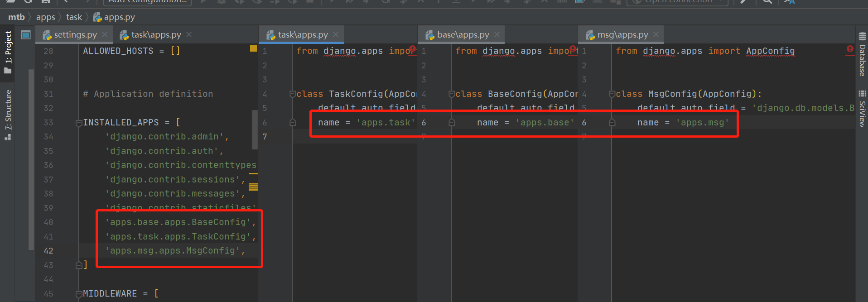Click underlined AppConfig import in msg\apps.py
Screen dimensions: 868x302
pos(770,51)
